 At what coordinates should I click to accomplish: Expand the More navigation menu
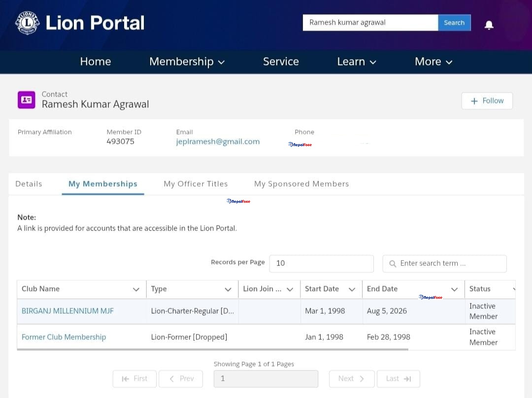[x=433, y=62]
